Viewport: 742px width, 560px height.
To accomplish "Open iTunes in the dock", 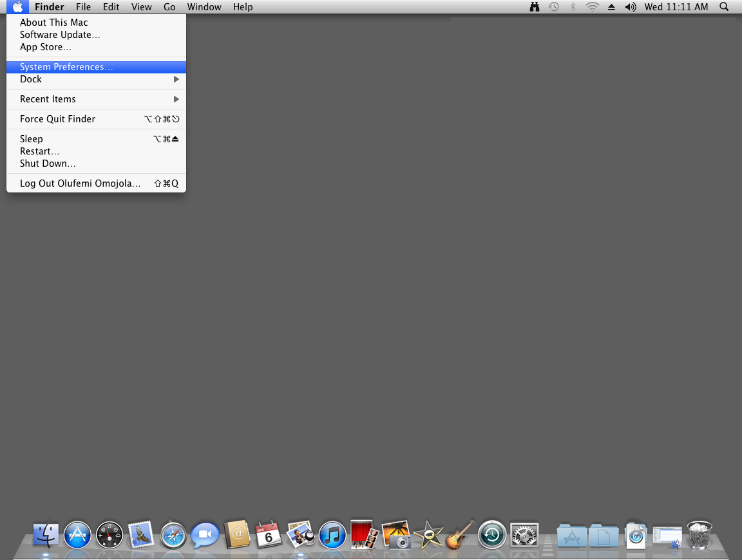I will 332,535.
